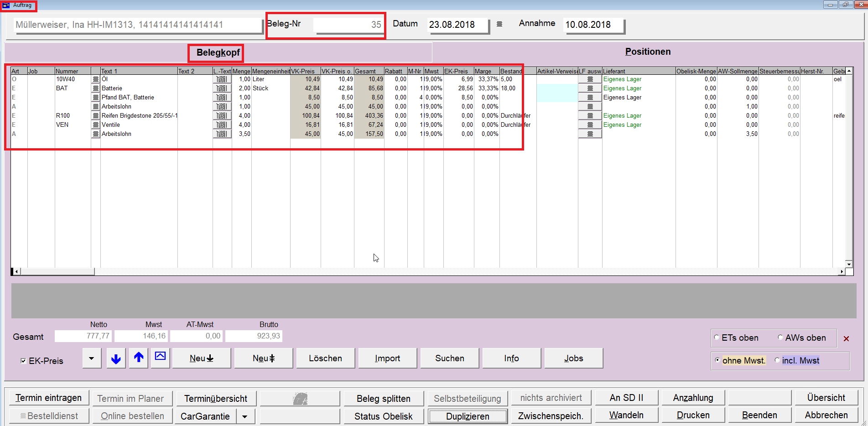Click the Beleg-Nr field showing 35
The width and height of the screenshot is (868, 426).
click(x=349, y=25)
